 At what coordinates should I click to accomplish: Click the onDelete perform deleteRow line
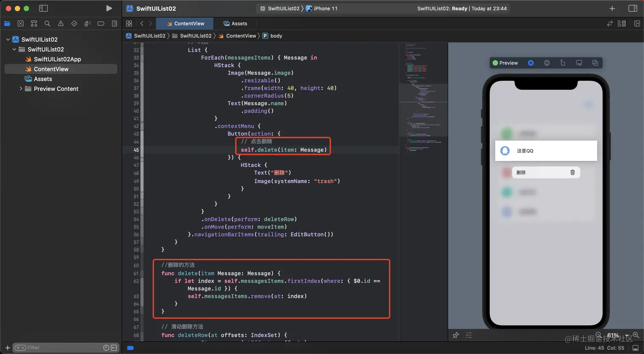[x=249, y=219]
